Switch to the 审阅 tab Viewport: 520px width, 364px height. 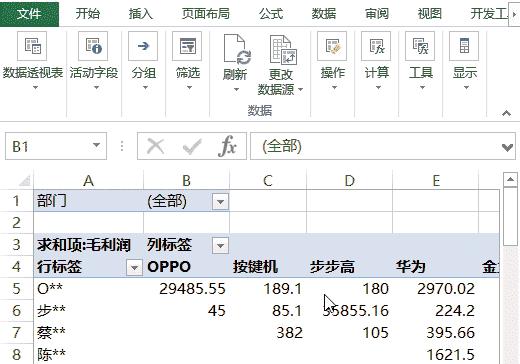(x=377, y=14)
